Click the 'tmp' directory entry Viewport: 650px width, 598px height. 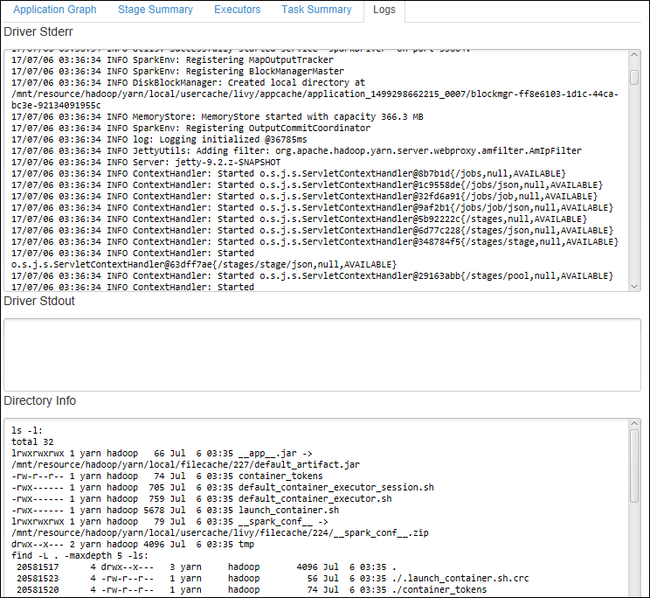(x=133, y=544)
